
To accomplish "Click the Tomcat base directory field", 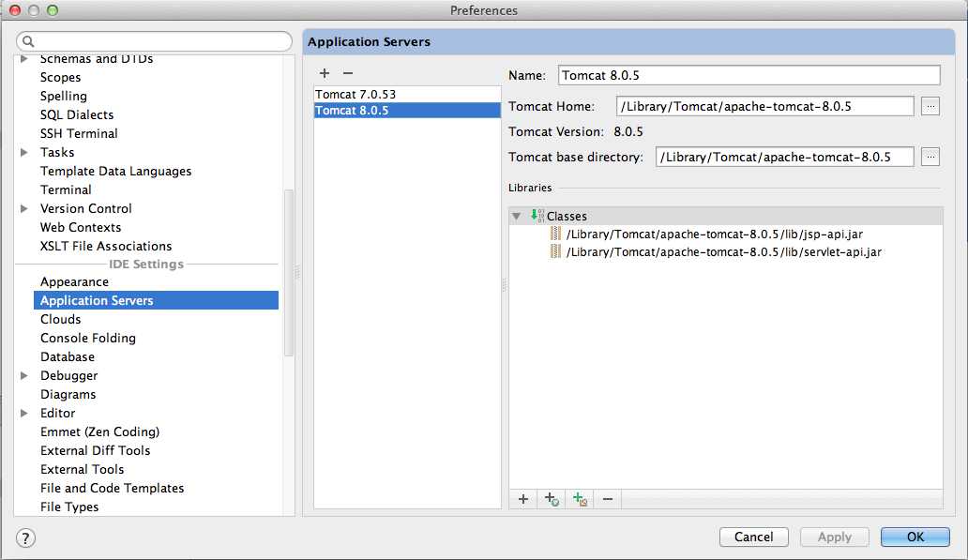I will pos(785,157).
